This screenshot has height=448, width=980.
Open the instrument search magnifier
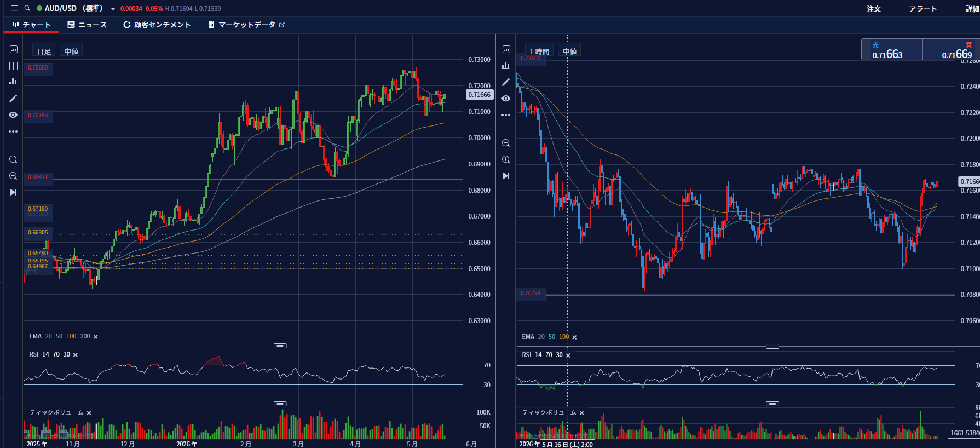pyautogui.click(x=27, y=8)
